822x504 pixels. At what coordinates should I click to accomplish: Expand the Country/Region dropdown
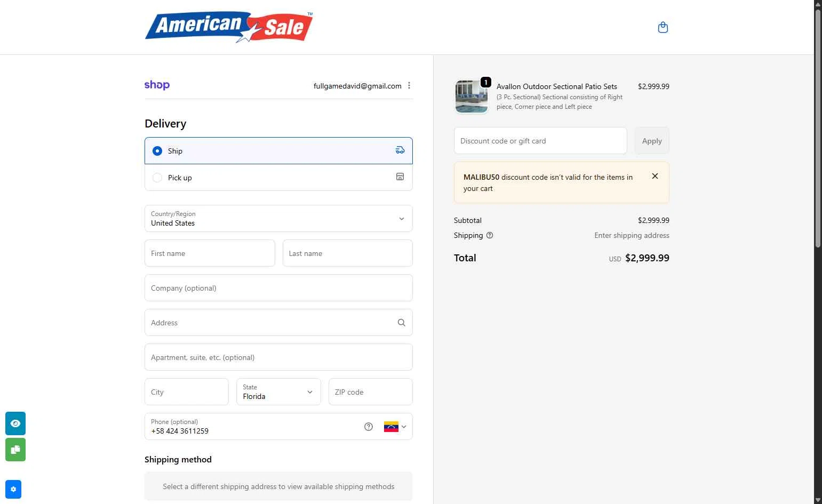coord(278,219)
